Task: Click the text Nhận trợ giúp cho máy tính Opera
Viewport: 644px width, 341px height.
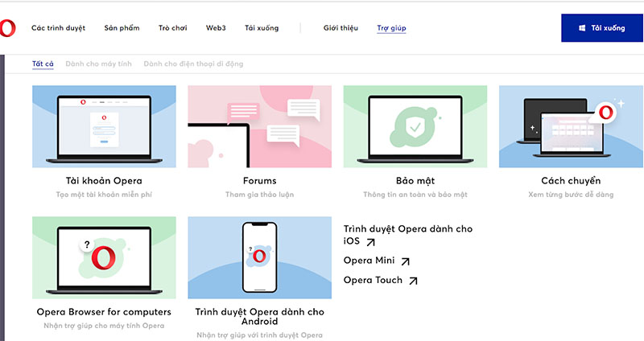Action: point(104,326)
